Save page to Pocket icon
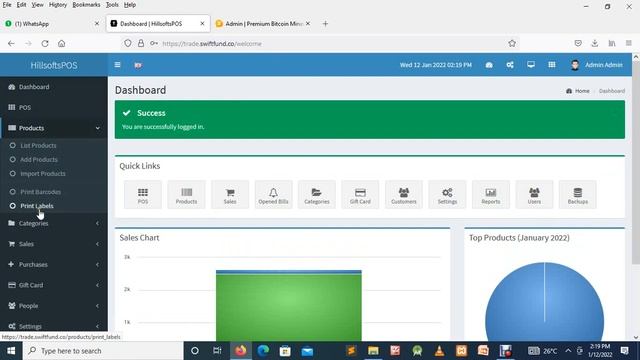 [578, 43]
